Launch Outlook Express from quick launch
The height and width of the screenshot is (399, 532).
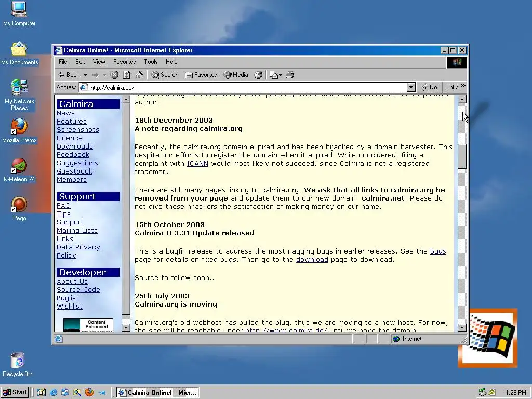pos(65,393)
